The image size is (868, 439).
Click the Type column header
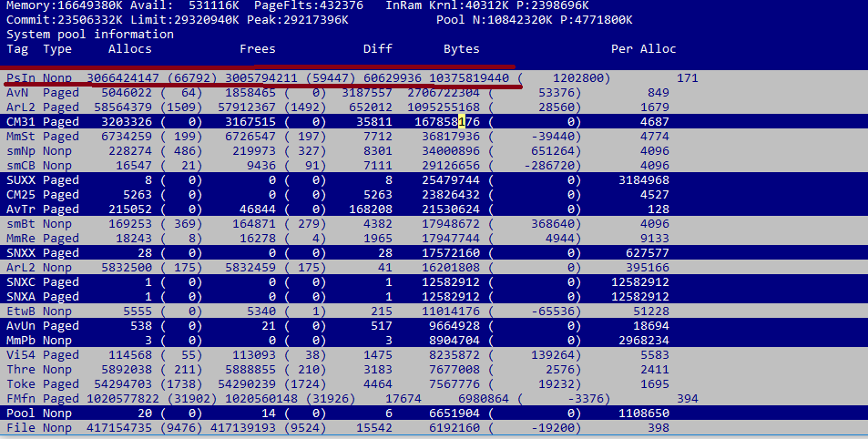tap(57, 49)
